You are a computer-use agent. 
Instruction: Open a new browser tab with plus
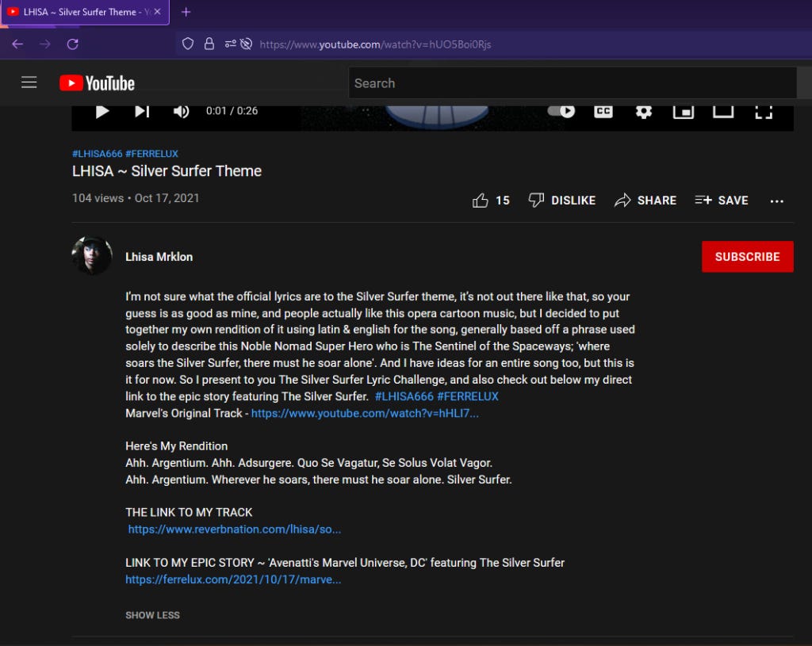(x=186, y=12)
